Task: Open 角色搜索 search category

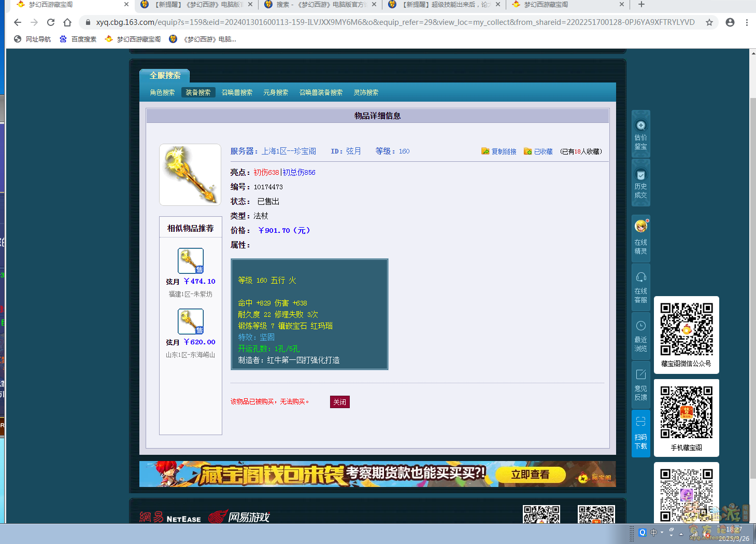Action: (x=162, y=92)
